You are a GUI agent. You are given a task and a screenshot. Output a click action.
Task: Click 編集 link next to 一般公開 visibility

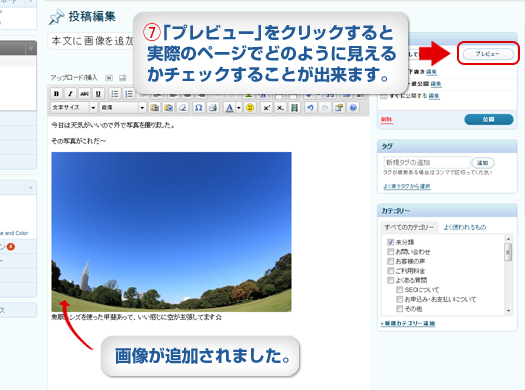[x=436, y=84]
